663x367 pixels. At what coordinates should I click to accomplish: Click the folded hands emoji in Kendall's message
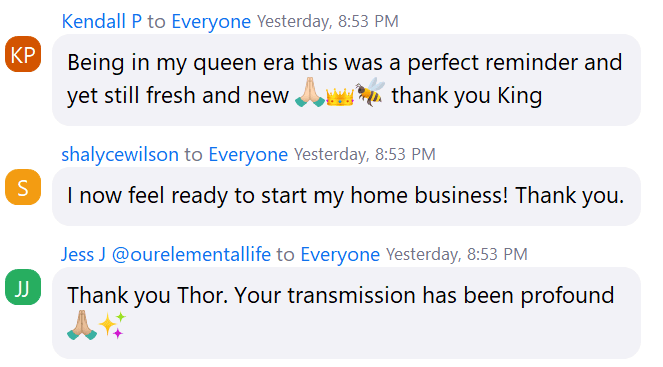click(310, 92)
